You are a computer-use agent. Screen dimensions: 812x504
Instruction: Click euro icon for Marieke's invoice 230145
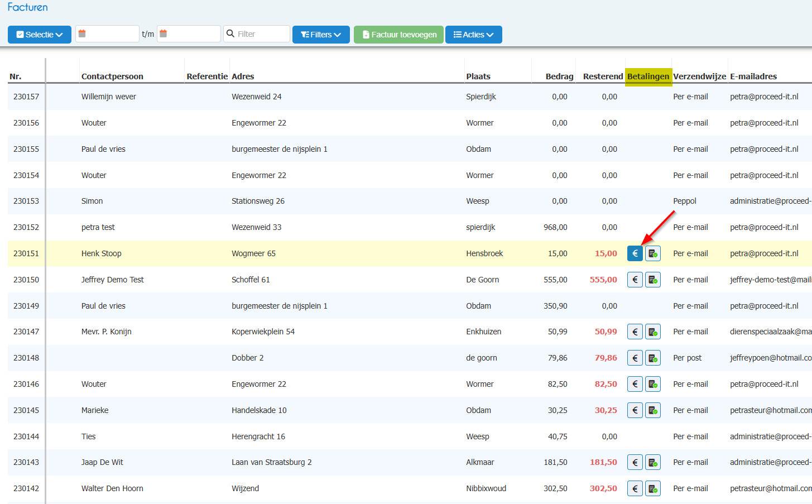point(635,410)
